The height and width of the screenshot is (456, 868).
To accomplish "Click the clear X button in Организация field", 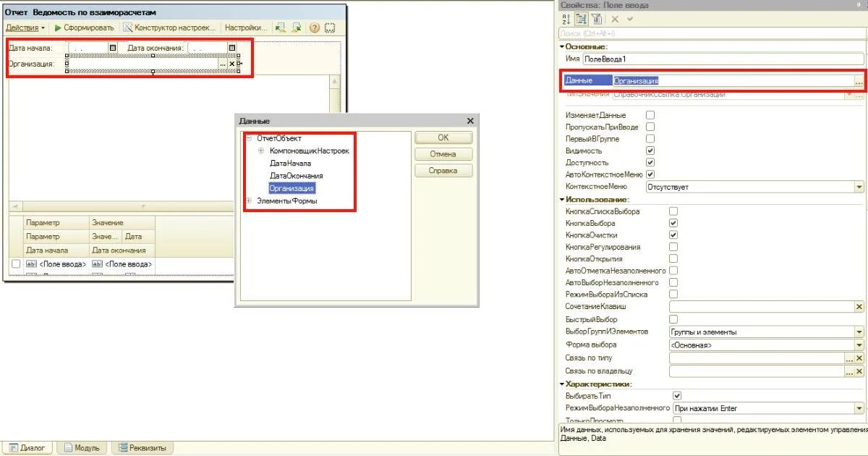I will [232, 64].
